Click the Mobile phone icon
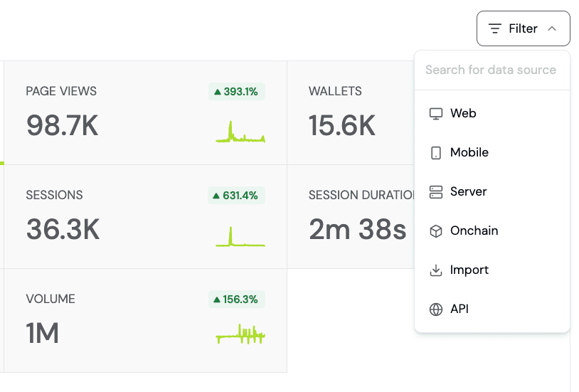 [x=436, y=152]
